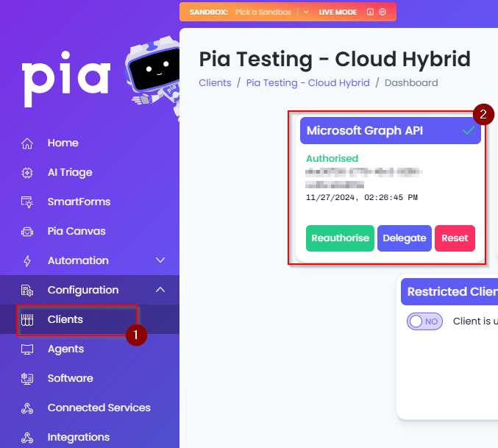The image size is (498, 448).
Task: Click the LIVE MODE label
Action: tap(338, 12)
